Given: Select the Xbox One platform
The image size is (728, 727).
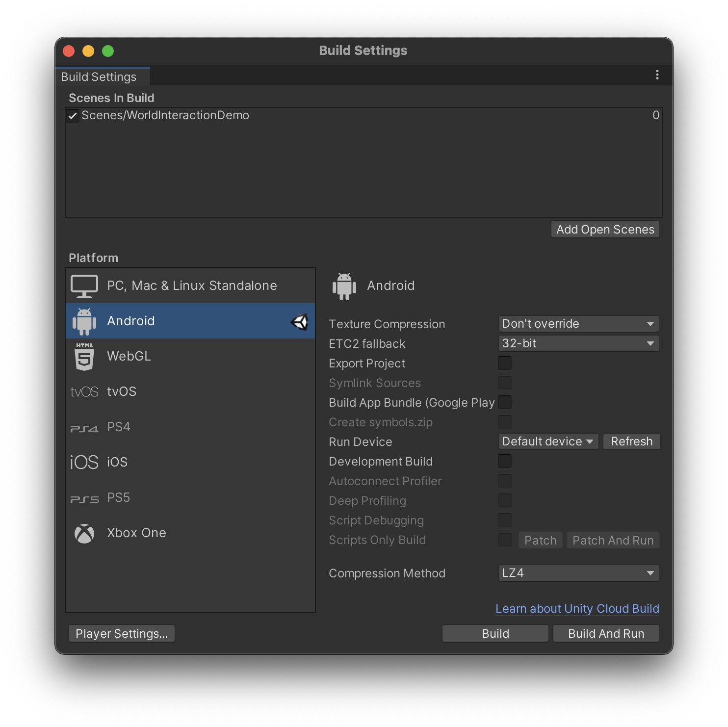Looking at the screenshot, I should point(190,533).
